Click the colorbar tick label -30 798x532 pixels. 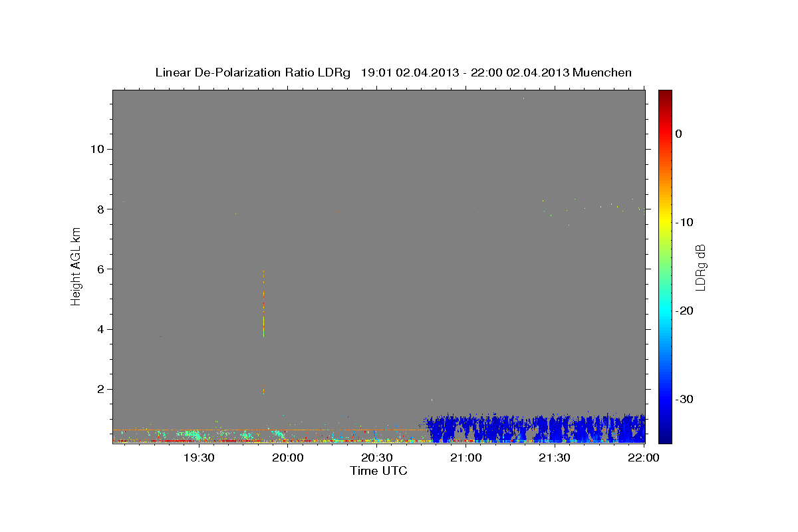click(684, 399)
